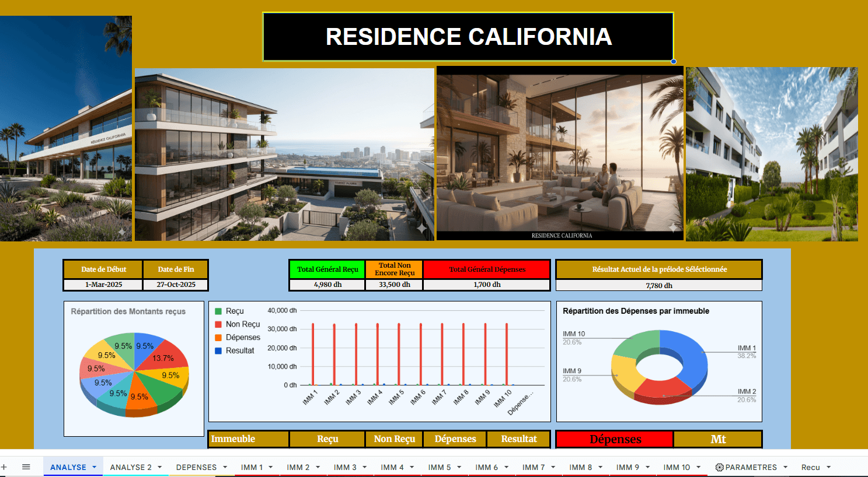Click the blue resize handle of the title box
868x477 pixels.
pos(674,61)
